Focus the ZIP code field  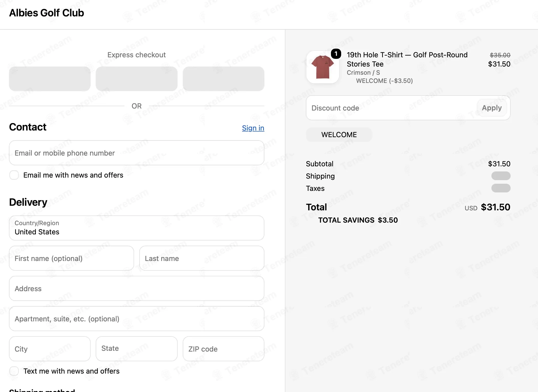point(223,349)
